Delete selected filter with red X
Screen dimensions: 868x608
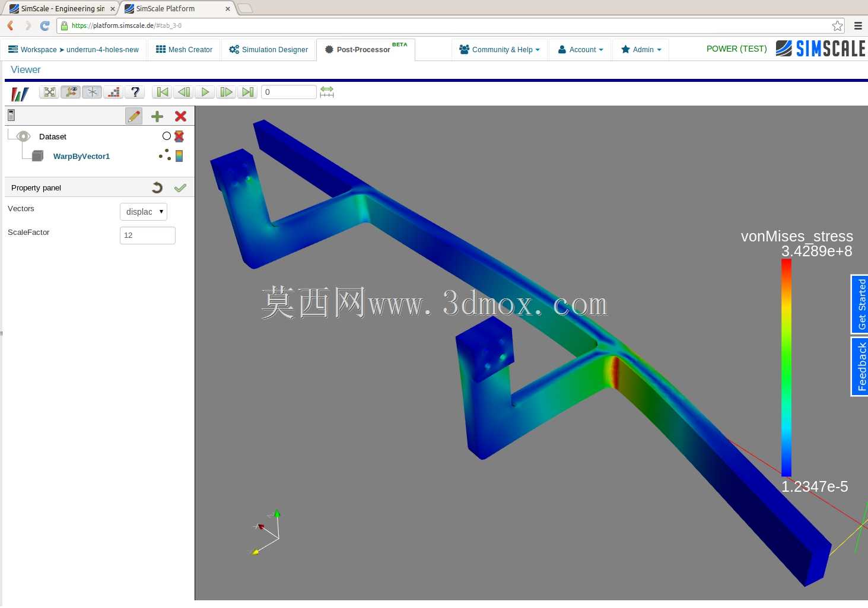coord(181,116)
